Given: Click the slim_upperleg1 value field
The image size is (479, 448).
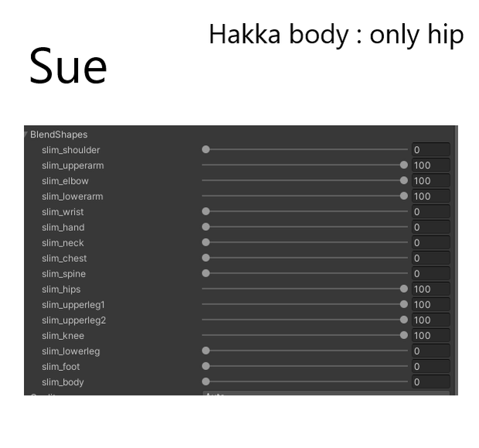Looking at the screenshot, I should (x=431, y=304).
